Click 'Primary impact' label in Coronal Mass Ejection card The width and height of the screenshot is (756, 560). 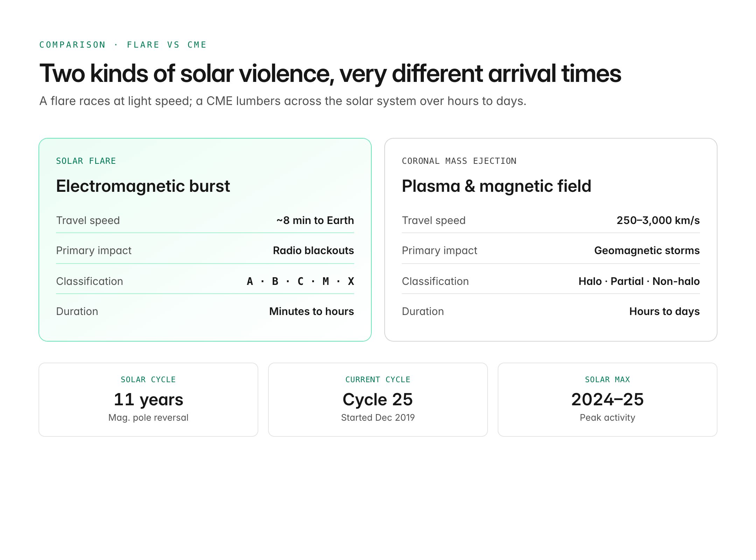440,251
